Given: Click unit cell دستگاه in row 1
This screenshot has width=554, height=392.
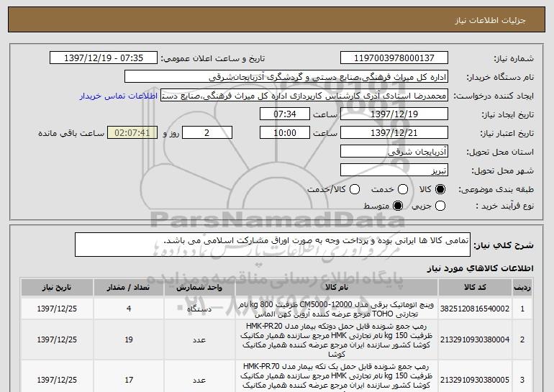Looking at the screenshot, I should tap(199, 309).
